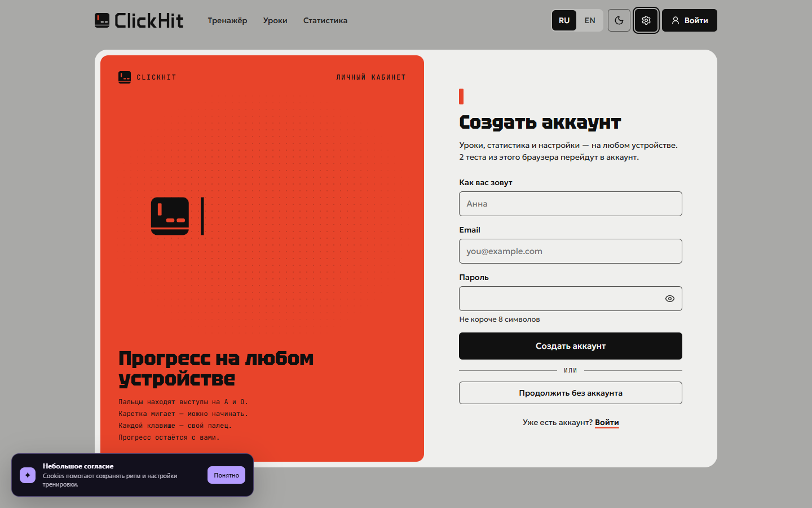This screenshot has height=508, width=812.
Task: Open the Уроки menu item
Action: 275,20
